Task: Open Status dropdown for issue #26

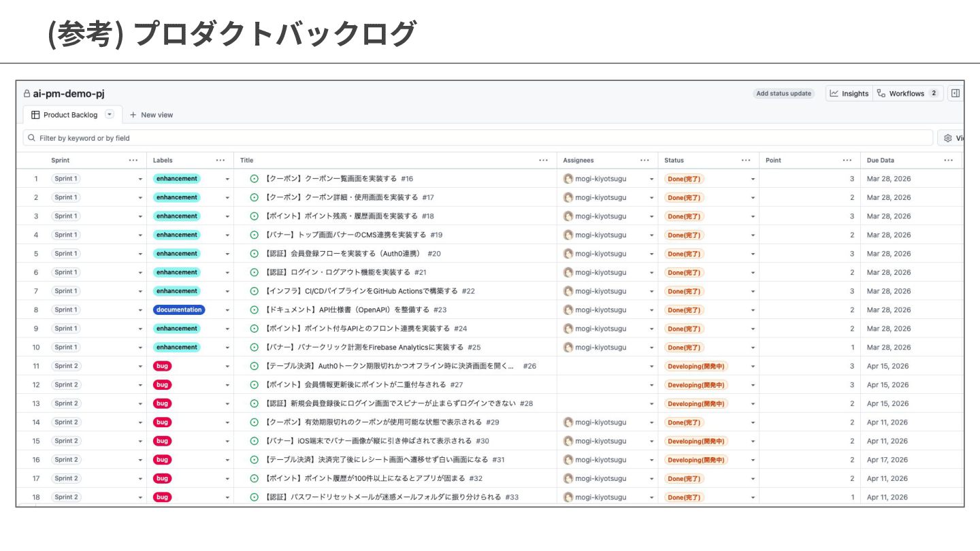Action: point(753,366)
